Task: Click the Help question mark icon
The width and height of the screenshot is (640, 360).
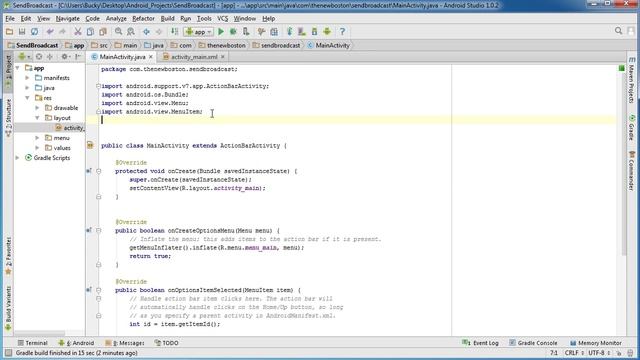Action: [x=342, y=31]
